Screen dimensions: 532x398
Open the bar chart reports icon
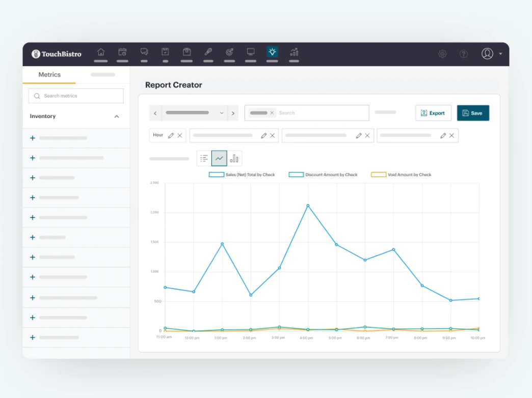tap(294, 51)
